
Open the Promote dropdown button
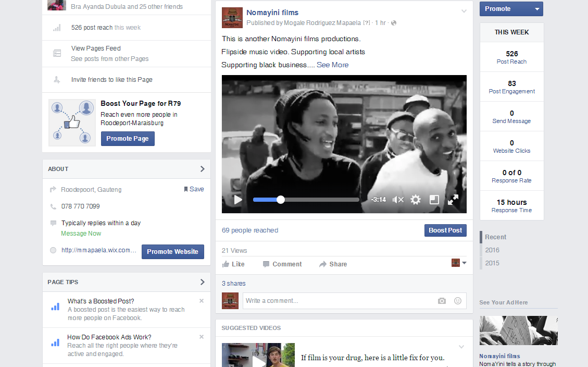click(x=511, y=9)
